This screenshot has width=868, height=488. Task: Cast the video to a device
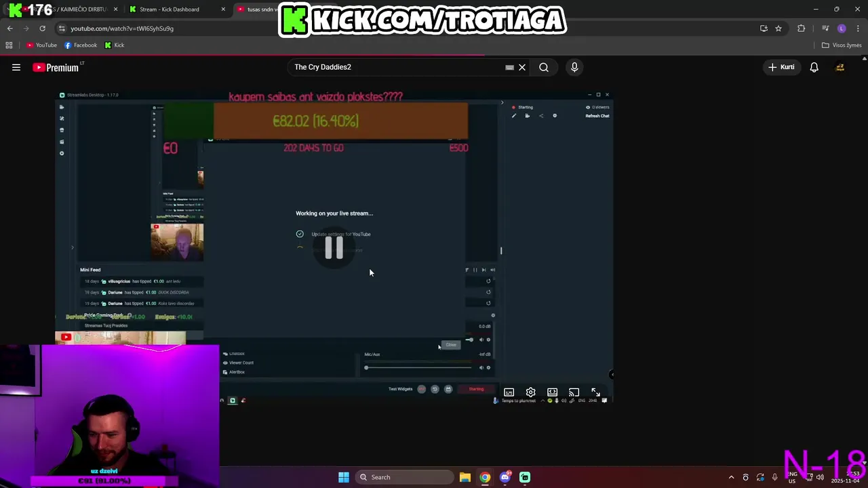574,392
